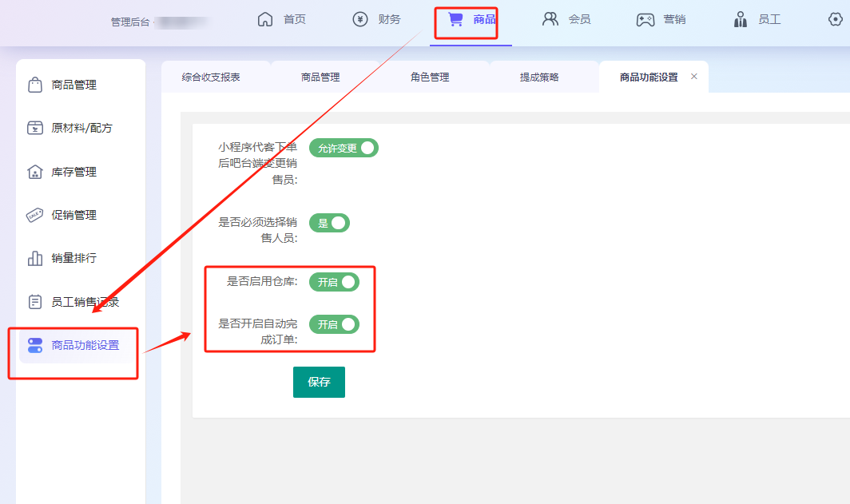The height and width of the screenshot is (504, 850).
Task: Open the 员工 staff icon
Action: [741, 20]
